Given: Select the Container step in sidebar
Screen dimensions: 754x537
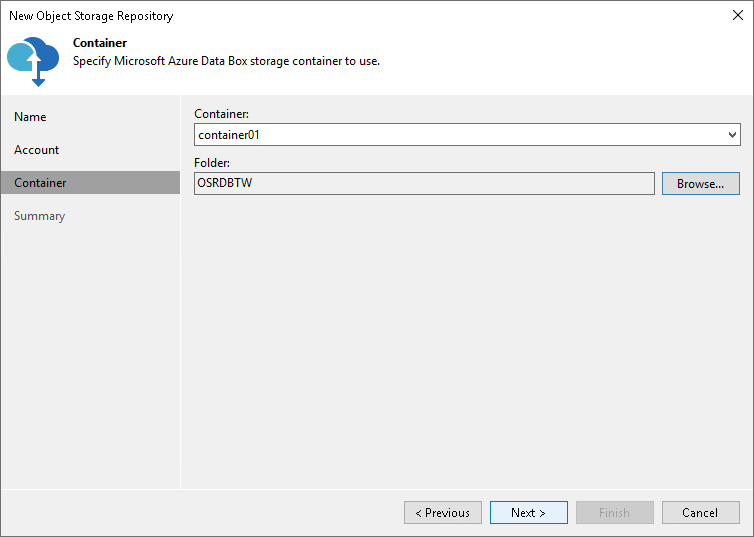Looking at the screenshot, I should (41, 183).
